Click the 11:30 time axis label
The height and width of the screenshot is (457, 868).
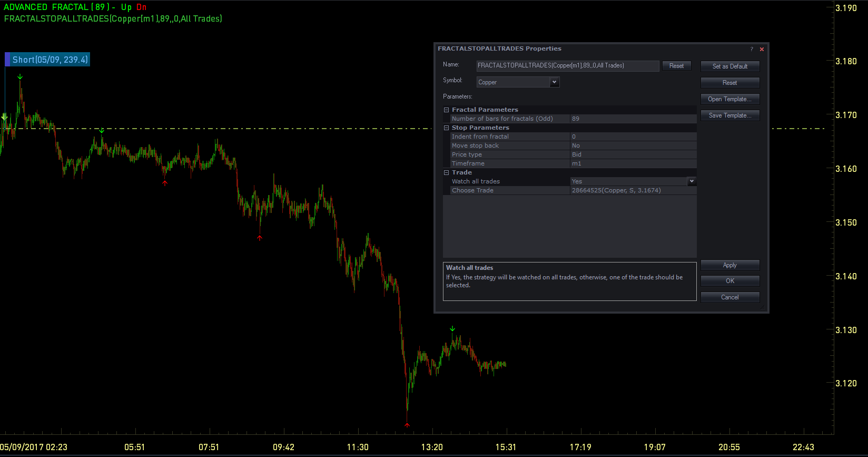[358, 447]
